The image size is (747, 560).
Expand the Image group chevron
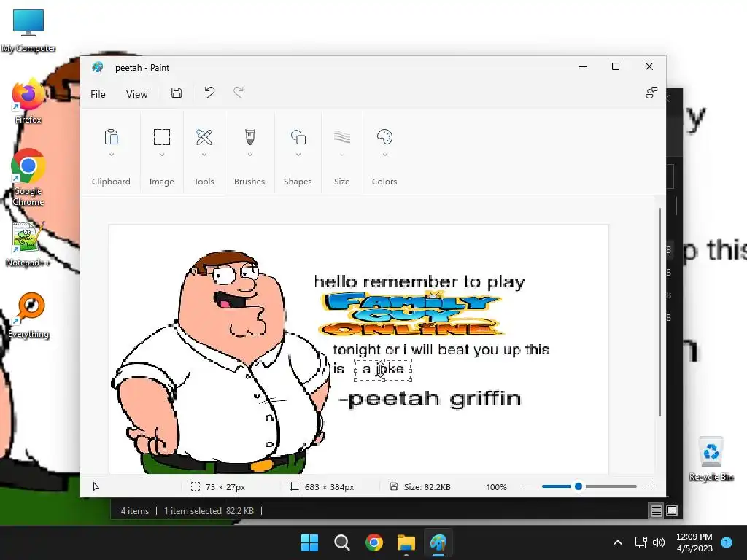point(161,155)
